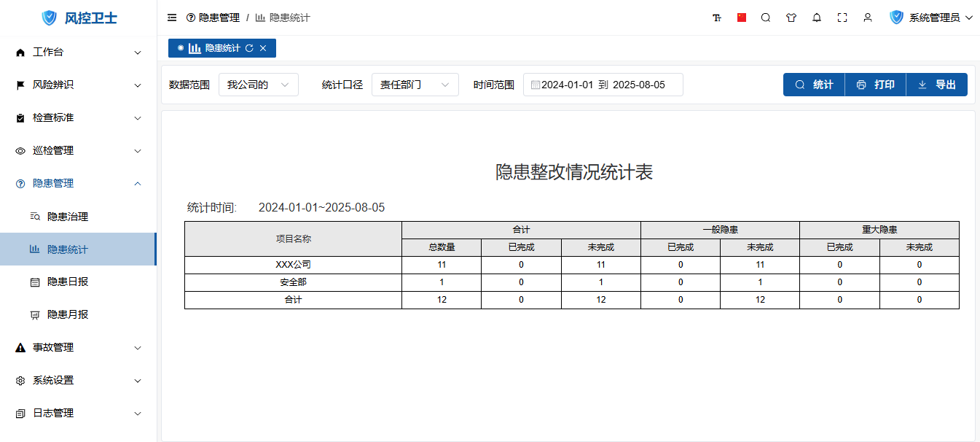Open the 统计口径 dropdown
Screen dimensions: 980x442
pyautogui.click(x=415, y=85)
